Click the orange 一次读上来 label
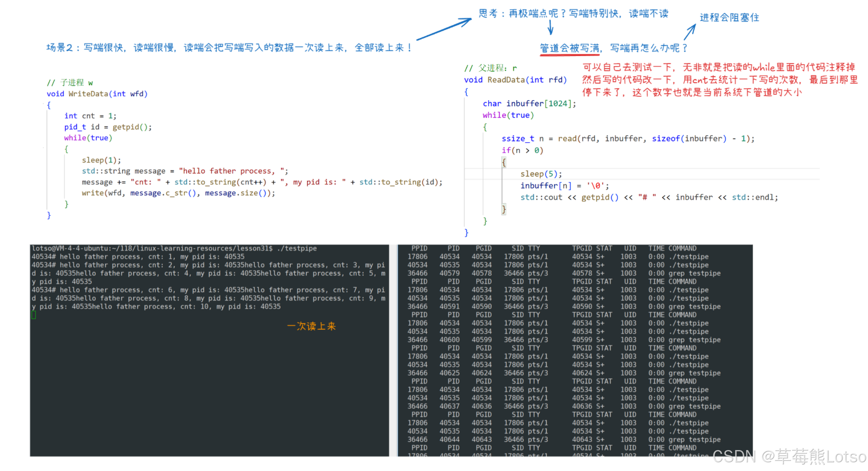Image resolution: width=868 pixels, height=471 pixels. [x=311, y=326]
